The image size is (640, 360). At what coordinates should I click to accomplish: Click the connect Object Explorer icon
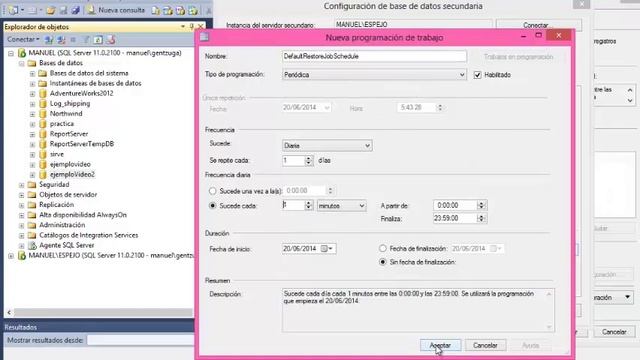[49, 40]
